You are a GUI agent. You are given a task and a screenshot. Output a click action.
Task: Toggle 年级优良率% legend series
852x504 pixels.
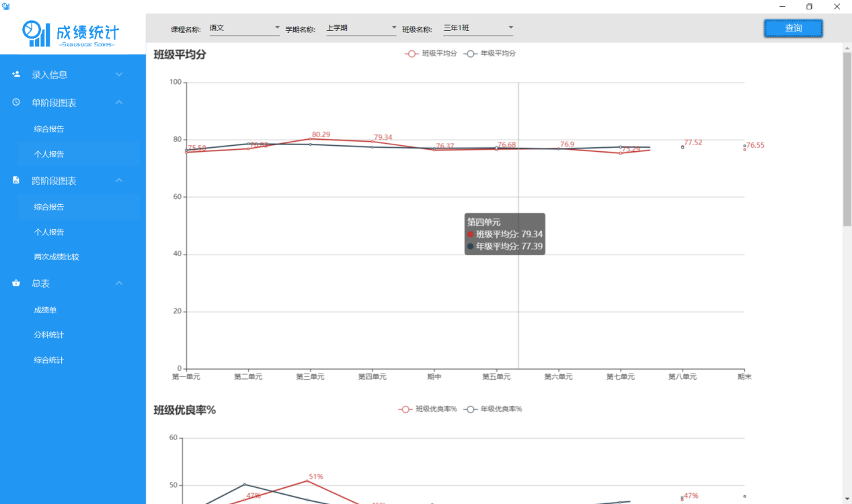(x=492, y=409)
